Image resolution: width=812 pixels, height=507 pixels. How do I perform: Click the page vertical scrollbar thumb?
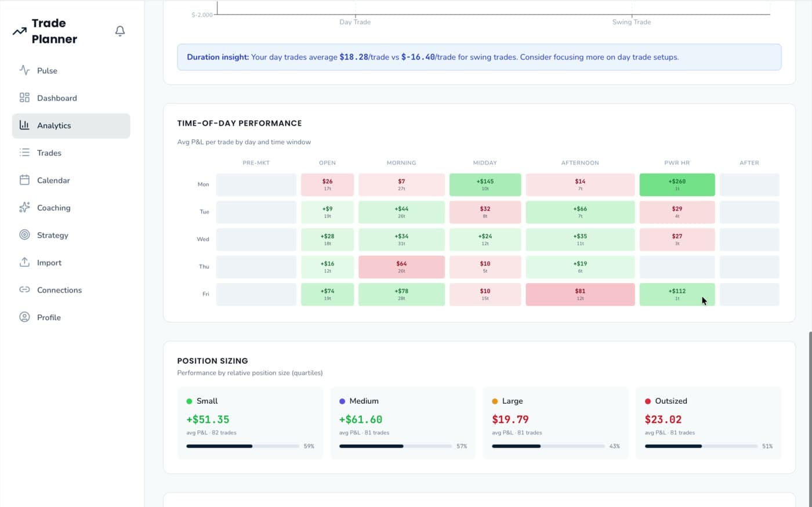click(x=810, y=418)
